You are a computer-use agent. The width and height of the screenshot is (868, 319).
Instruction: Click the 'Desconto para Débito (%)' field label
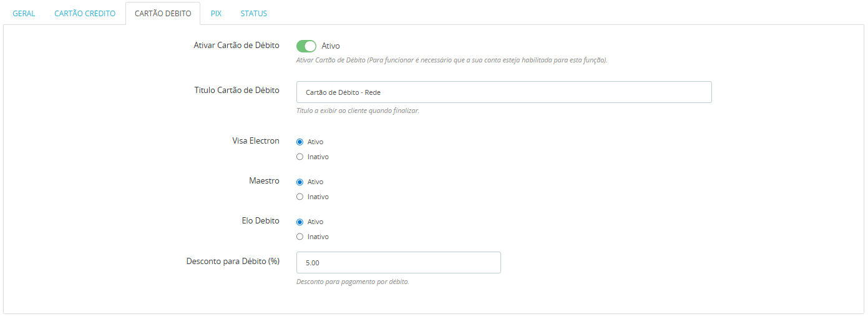(233, 261)
